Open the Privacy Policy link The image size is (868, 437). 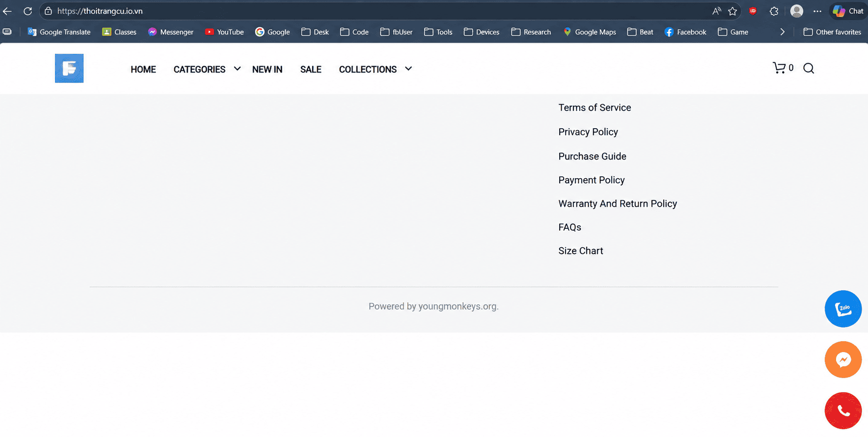588,132
